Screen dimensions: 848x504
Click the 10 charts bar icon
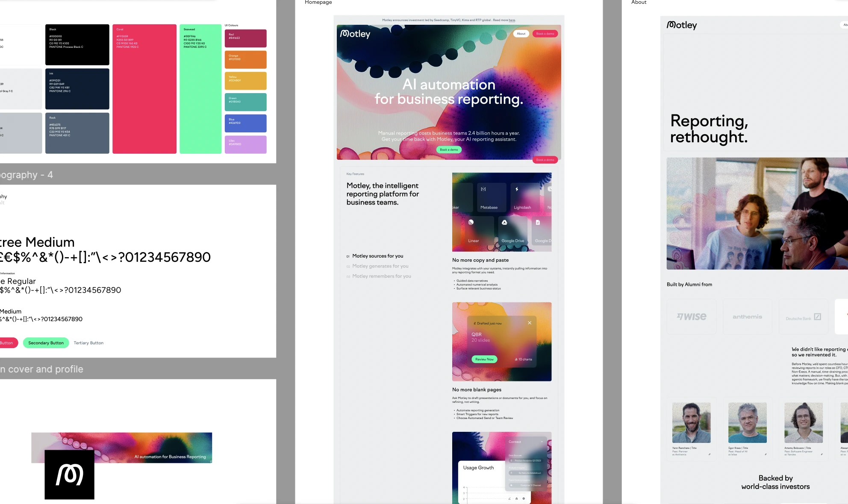[516, 359]
